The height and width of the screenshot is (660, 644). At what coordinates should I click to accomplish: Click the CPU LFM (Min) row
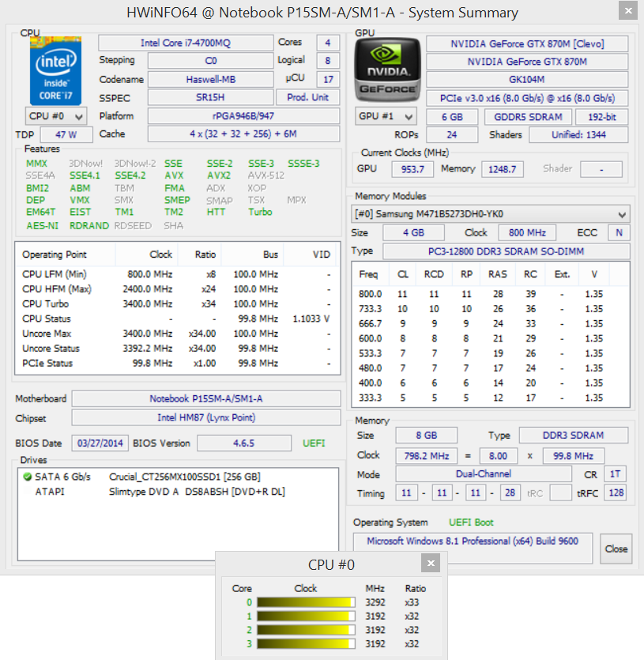point(177,274)
